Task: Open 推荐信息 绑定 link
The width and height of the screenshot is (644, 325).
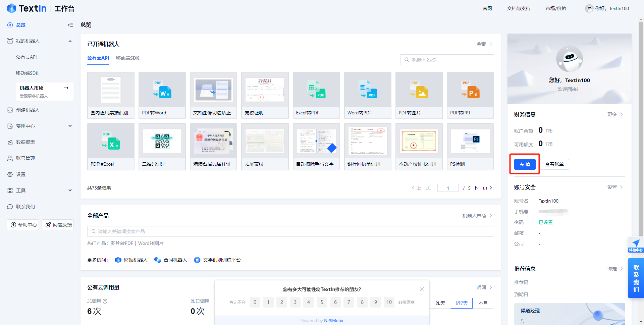Action: [x=615, y=269]
